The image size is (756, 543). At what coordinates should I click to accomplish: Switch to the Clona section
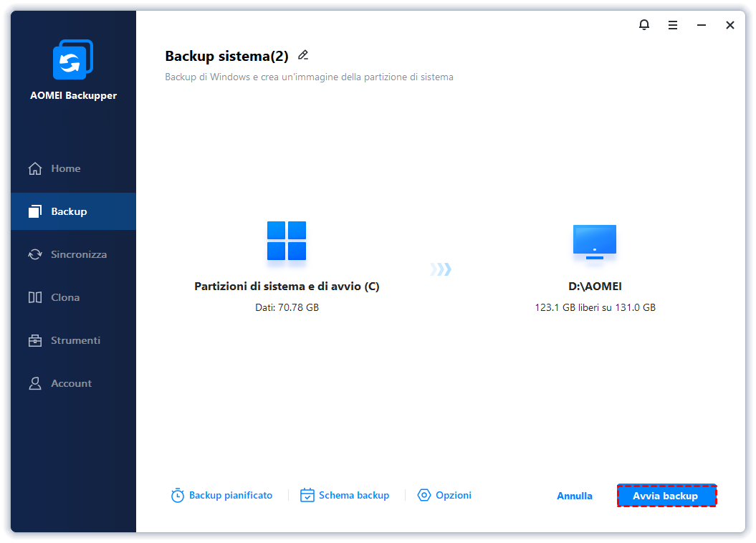point(65,297)
